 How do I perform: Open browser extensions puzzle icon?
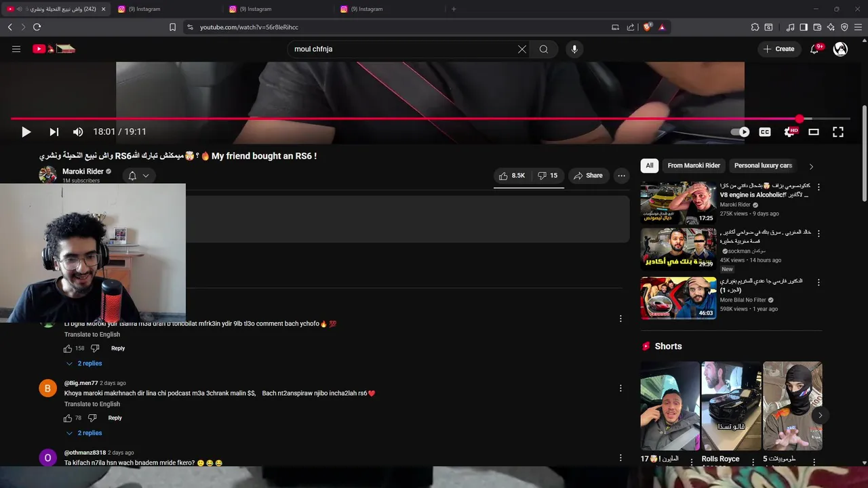[x=755, y=27]
